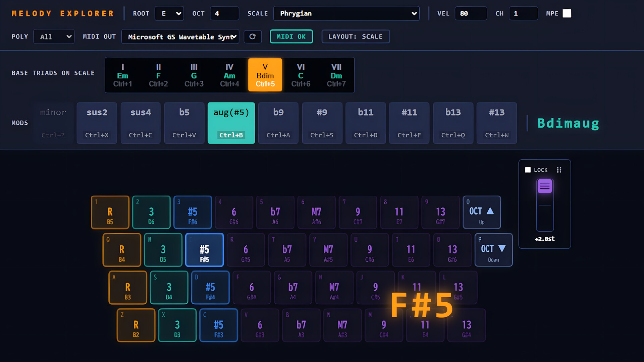Click the CH channel input field

coord(523,13)
